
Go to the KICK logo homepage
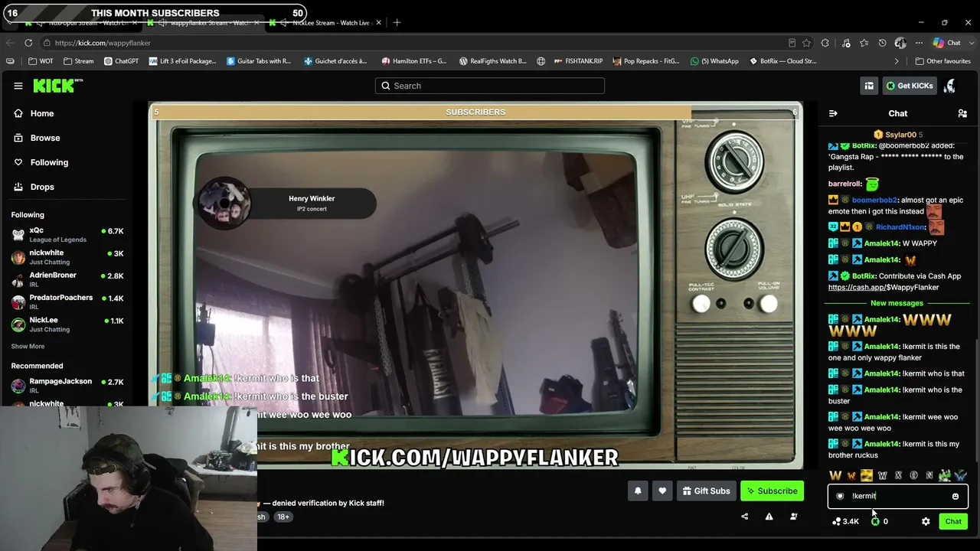(x=58, y=86)
